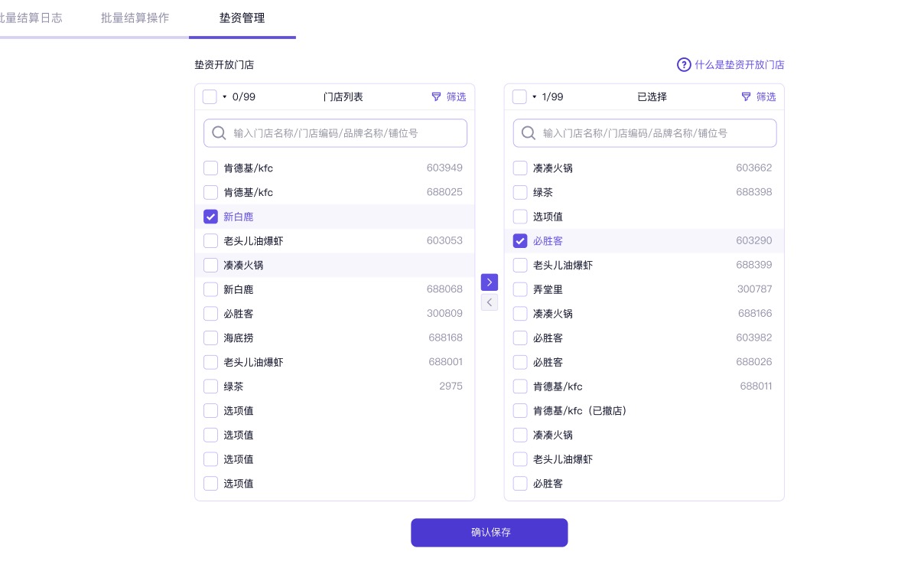Toggle select-all checkbox in 门店列表 header
Image resolution: width=924 pixels, height=584 pixels.
tap(210, 97)
